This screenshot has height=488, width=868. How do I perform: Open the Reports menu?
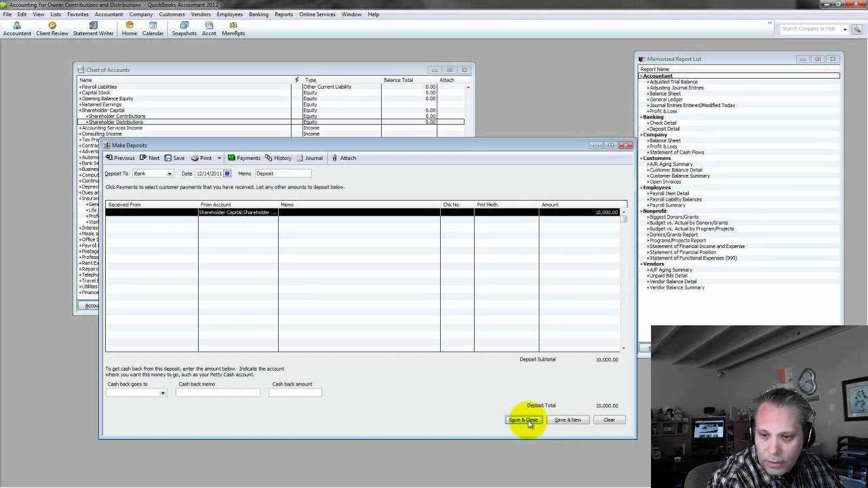(x=283, y=14)
